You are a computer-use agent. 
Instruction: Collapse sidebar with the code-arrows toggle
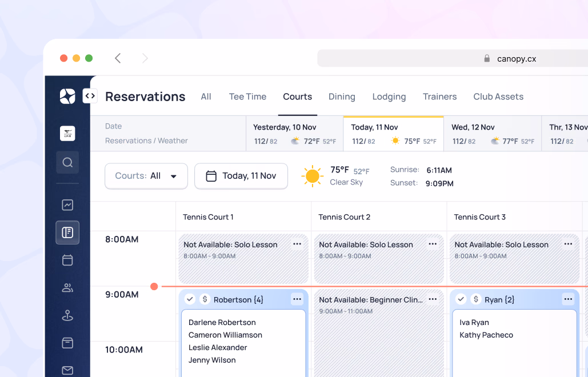[90, 96]
